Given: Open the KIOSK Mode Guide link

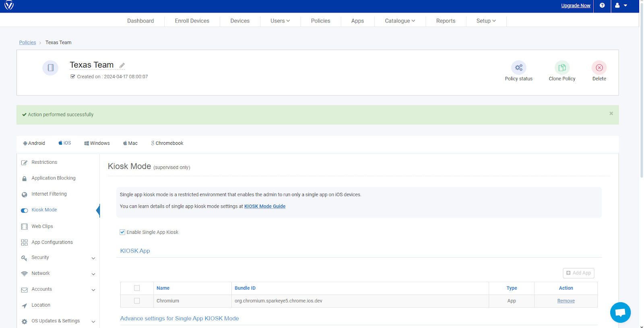Looking at the screenshot, I should pos(265,206).
